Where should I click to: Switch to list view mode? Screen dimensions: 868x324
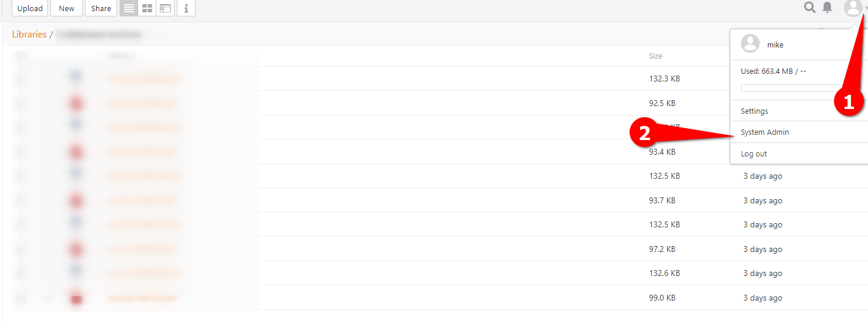[x=129, y=8]
